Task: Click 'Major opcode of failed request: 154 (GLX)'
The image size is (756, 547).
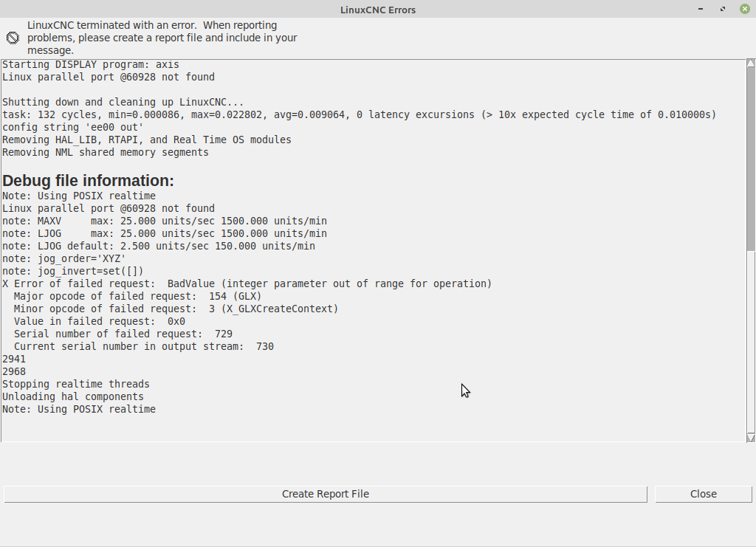Action: point(137,296)
